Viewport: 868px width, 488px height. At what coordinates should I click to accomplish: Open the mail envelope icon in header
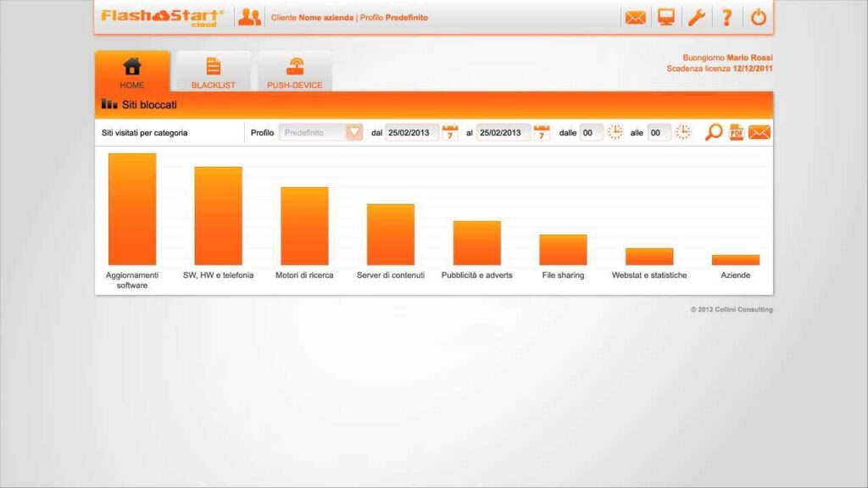tap(635, 18)
